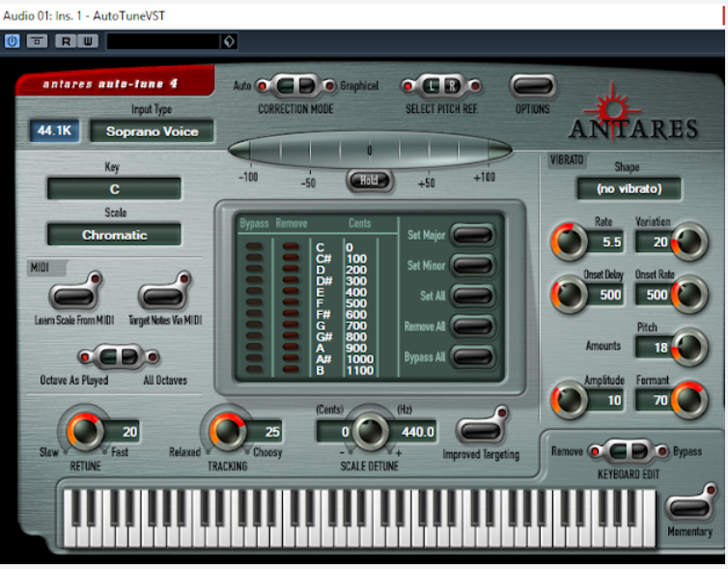
Task: Click the Formant value field showing 70
Action: [654, 400]
